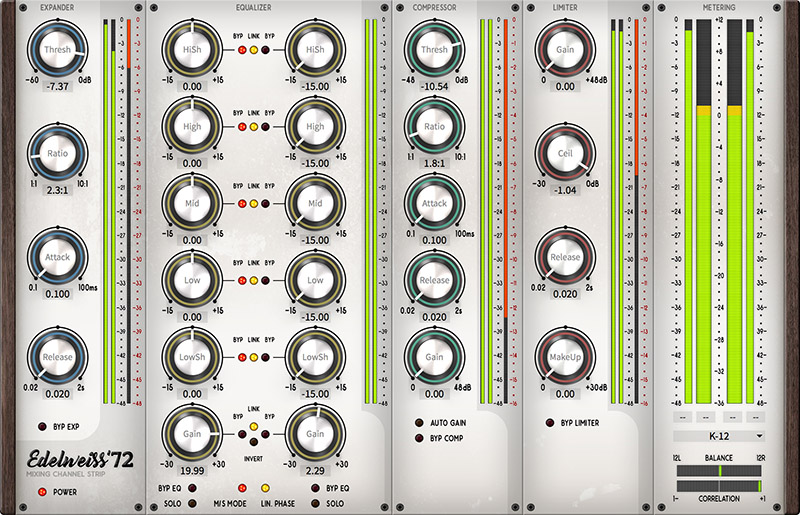Click the left equalizer HiSh knob
This screenshot has width=800, height=515.
click(191, 50)
